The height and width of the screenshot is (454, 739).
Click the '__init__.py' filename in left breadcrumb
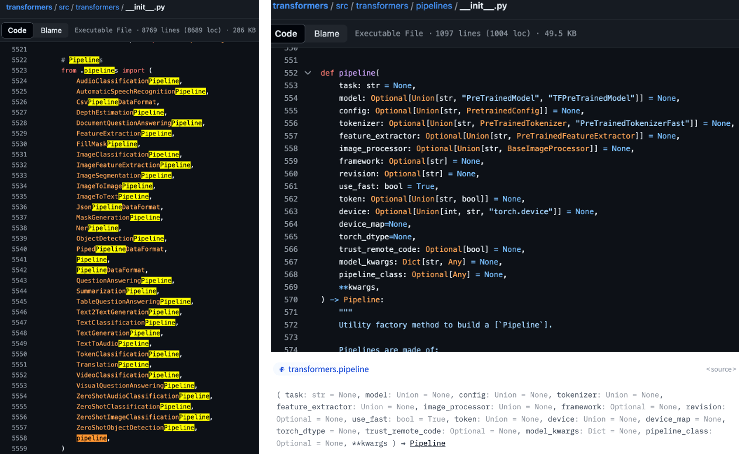(x=145, y=7)
